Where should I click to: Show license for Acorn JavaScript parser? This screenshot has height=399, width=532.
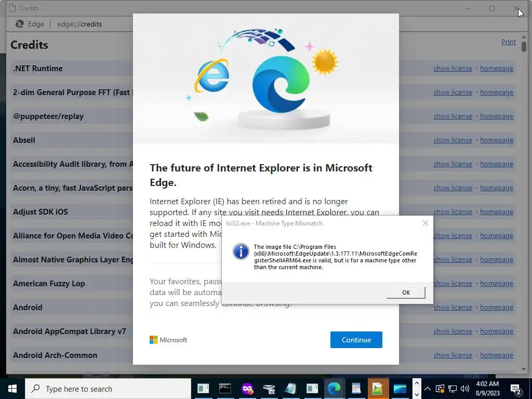453,188
